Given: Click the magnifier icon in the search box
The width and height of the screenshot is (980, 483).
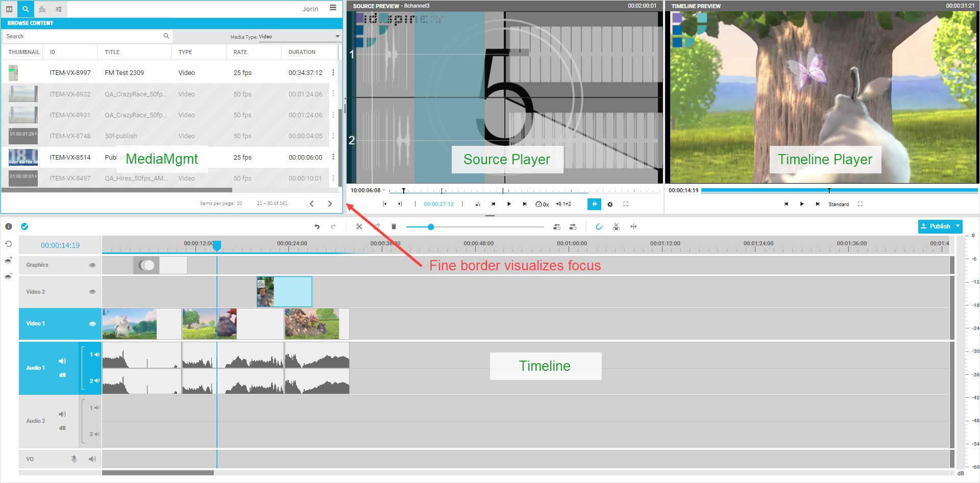Looking at the screenshot, I should (166, 36).
